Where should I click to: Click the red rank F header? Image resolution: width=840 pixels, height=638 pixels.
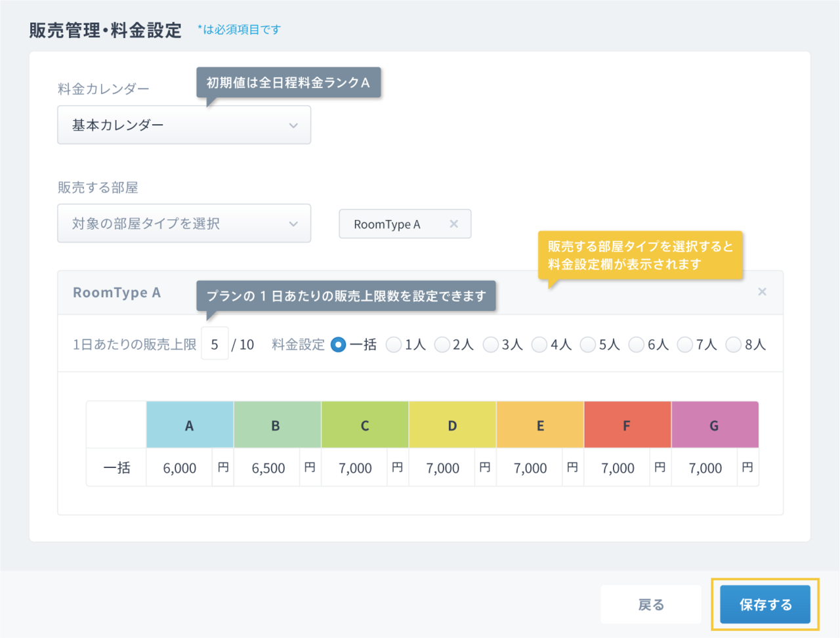(627, 425)
